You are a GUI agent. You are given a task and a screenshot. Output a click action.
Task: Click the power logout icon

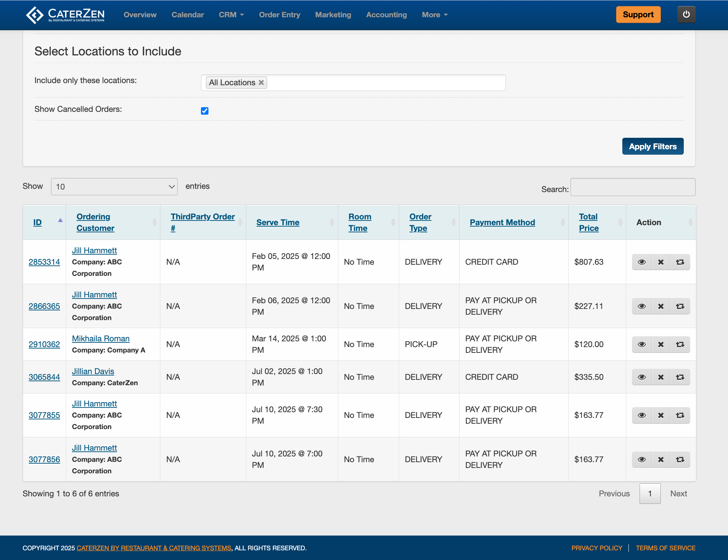click(686, 14)
